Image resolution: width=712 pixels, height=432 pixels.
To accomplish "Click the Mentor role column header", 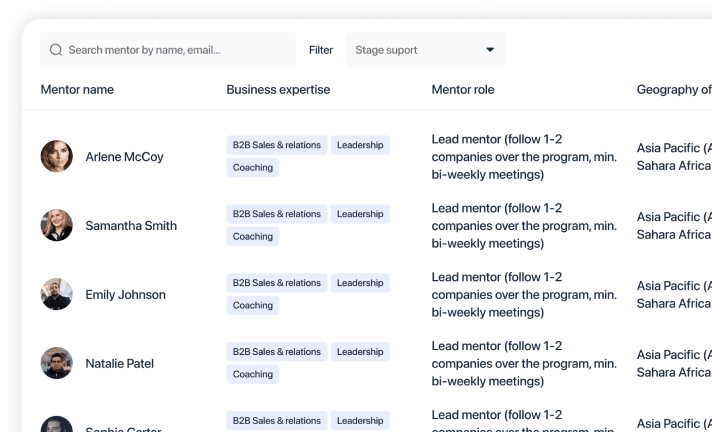I will coord(463,90).
